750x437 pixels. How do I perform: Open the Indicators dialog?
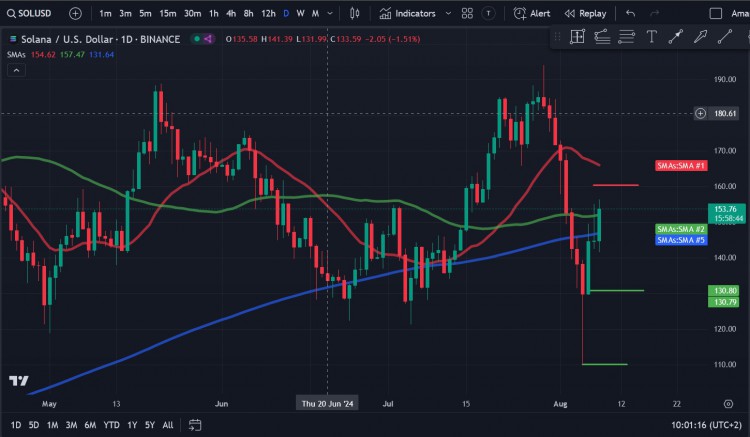(x=408, y=13)
